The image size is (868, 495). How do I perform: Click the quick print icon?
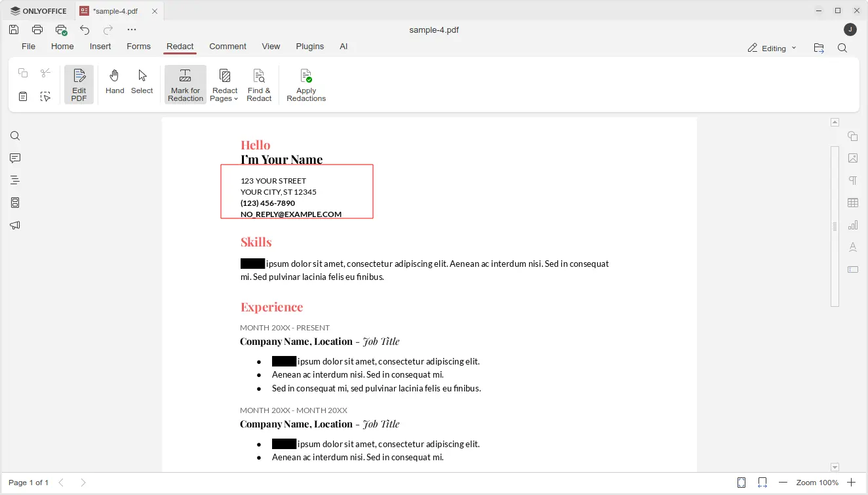click(x=61, y=30)
